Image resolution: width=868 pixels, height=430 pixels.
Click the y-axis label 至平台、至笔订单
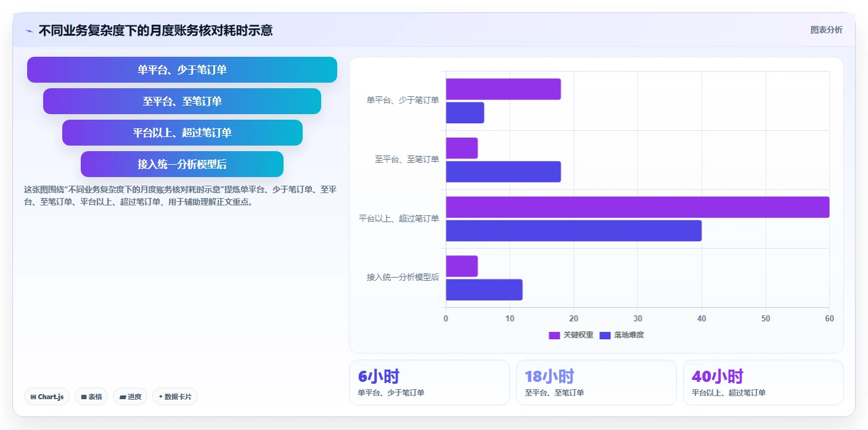tap(407, 159)
